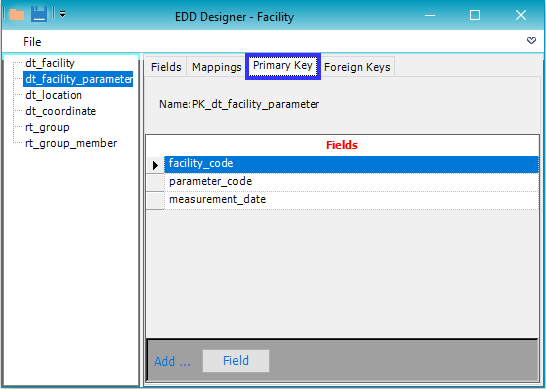Viewport: 546px width, 389px height.
Task: Select the measurement_date field row
Action: (x=351, y=200)
